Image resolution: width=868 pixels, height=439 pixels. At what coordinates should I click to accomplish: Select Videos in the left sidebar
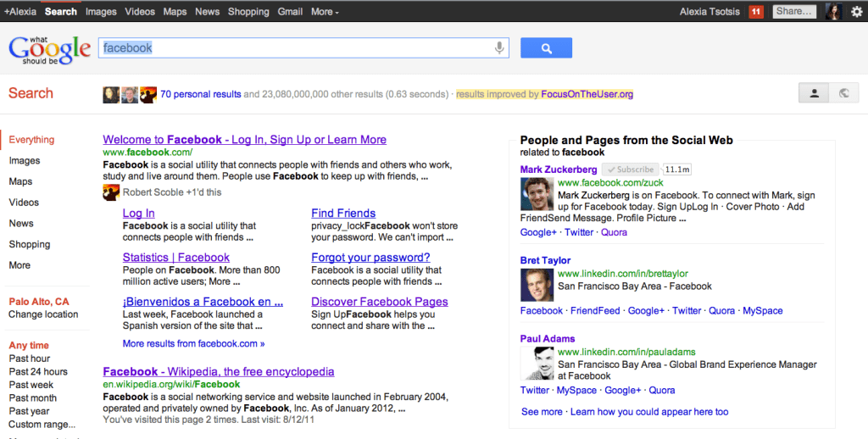[x=24, y=203]
